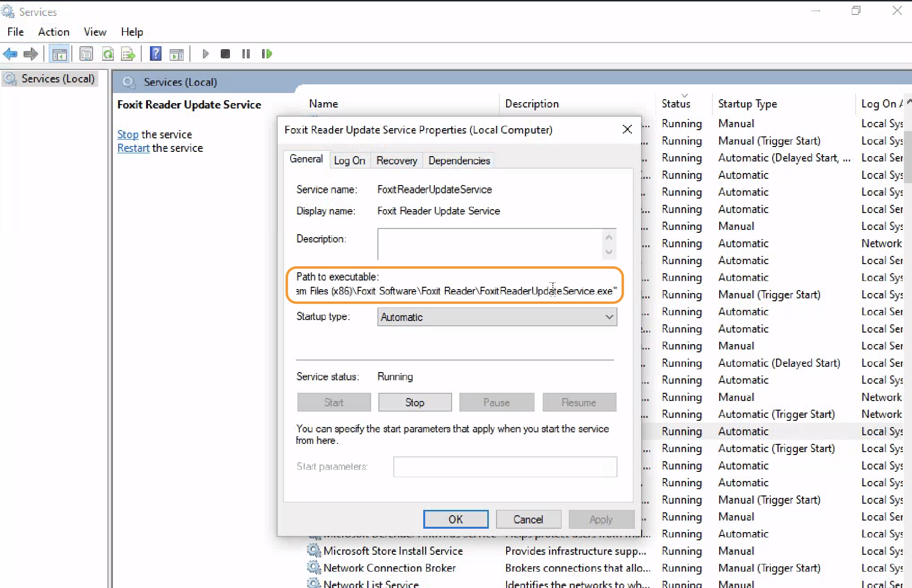This screenshot has width=912, height=588.
Task: Open the Startup type dropdown
Action: (x=497, y=317)
